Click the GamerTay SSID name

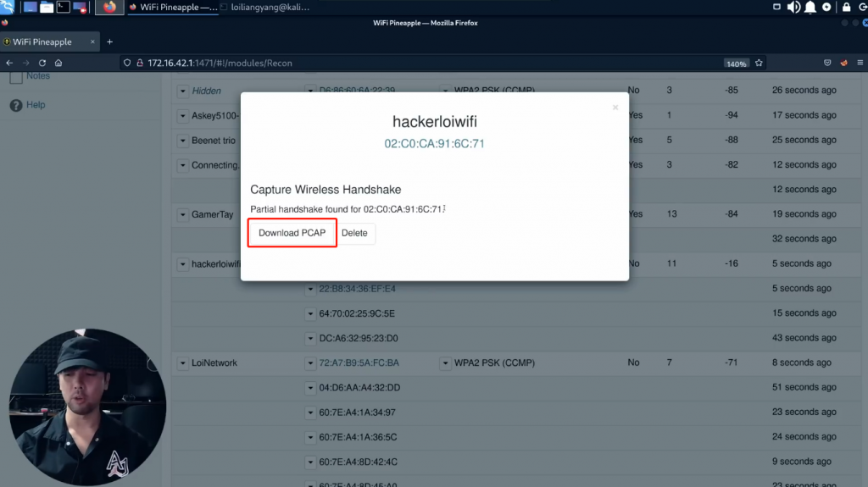point(213,214)
